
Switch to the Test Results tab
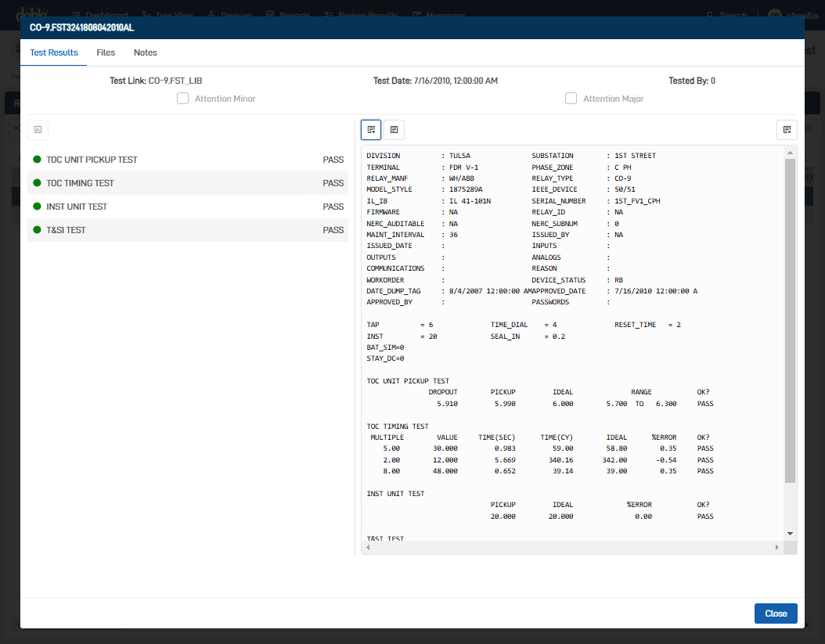coord(54,52)
